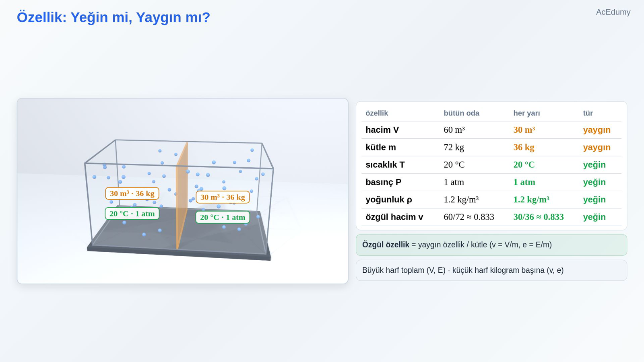Click 'yaygın' in the kütle m row

click(597, 147)
